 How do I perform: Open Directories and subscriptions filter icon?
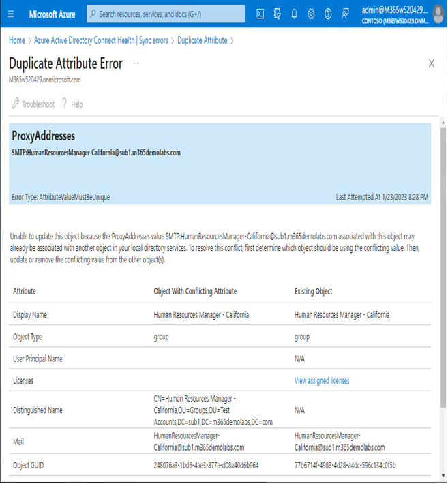278,14
